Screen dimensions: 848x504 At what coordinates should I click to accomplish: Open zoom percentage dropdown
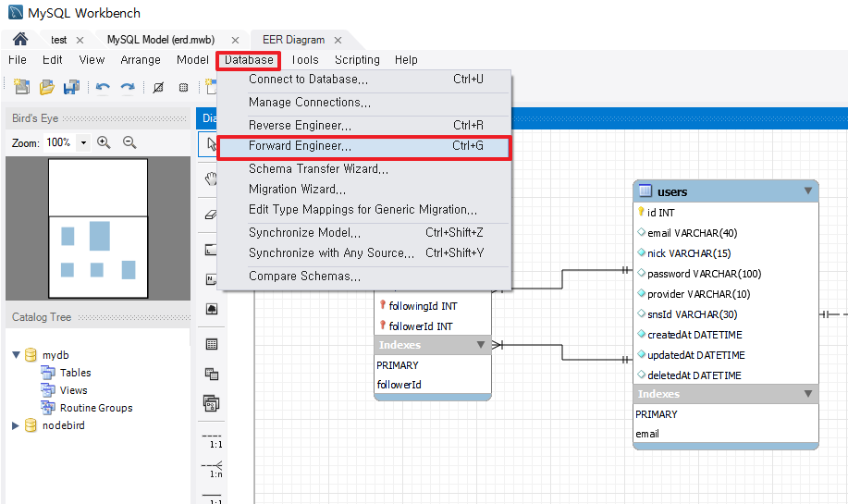[83, 142]
